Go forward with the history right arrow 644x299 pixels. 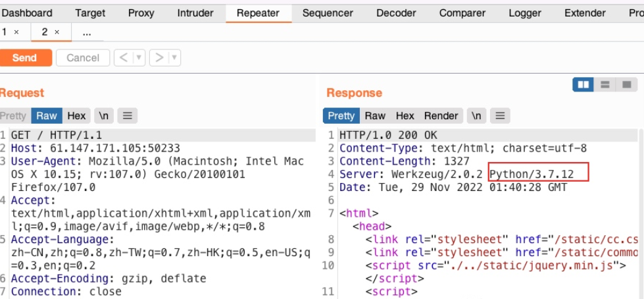click(159, 58)
